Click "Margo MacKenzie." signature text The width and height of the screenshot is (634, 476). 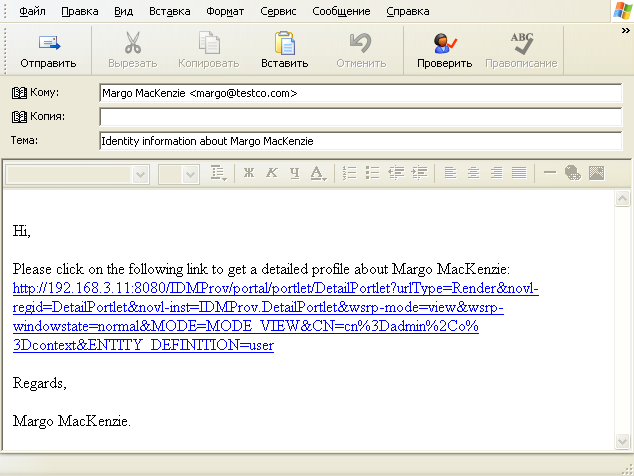tap(72, 421)
